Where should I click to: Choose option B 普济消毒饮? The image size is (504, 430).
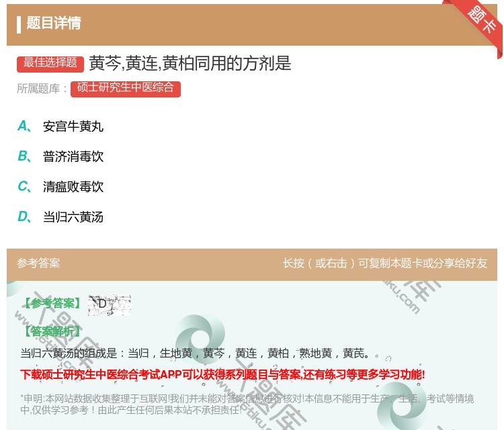point(60,157)
